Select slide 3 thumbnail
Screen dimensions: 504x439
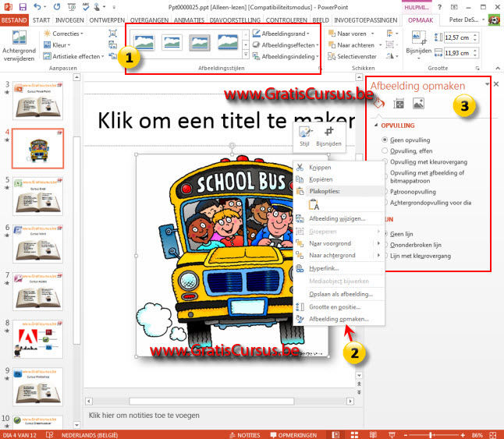(x=38, y=101)
